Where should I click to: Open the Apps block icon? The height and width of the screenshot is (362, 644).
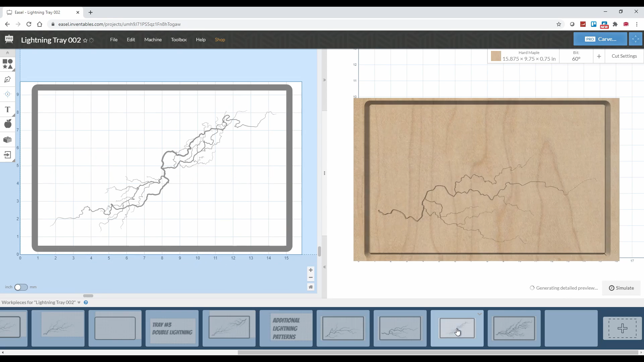tap(7, 139)
